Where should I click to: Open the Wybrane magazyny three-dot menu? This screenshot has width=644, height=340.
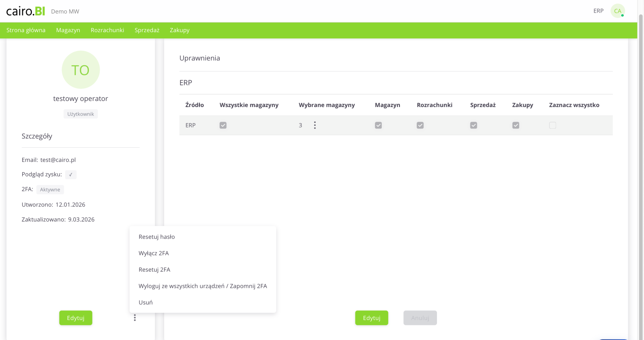pos(315,125)
